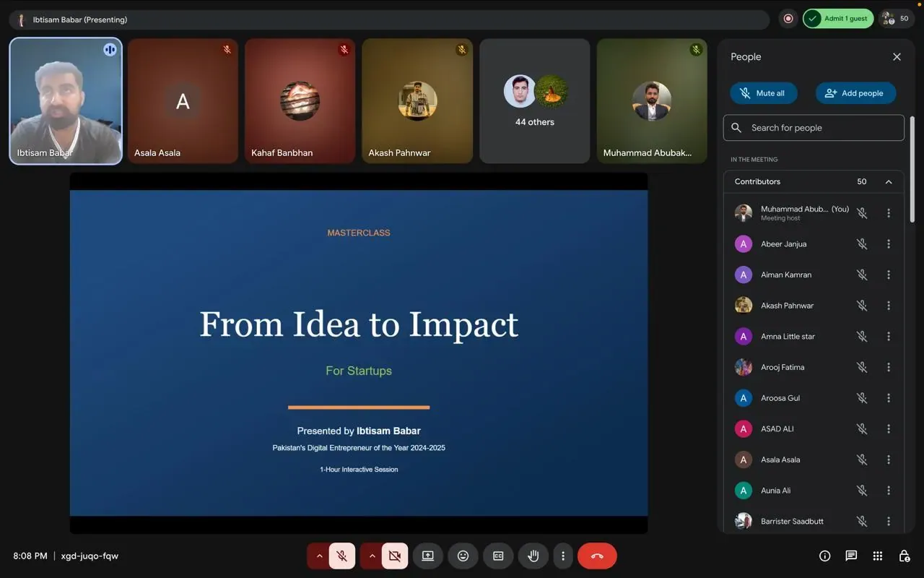Click Add people button
The width and height of the screenshot is (924, 578).
coord(855,93)
